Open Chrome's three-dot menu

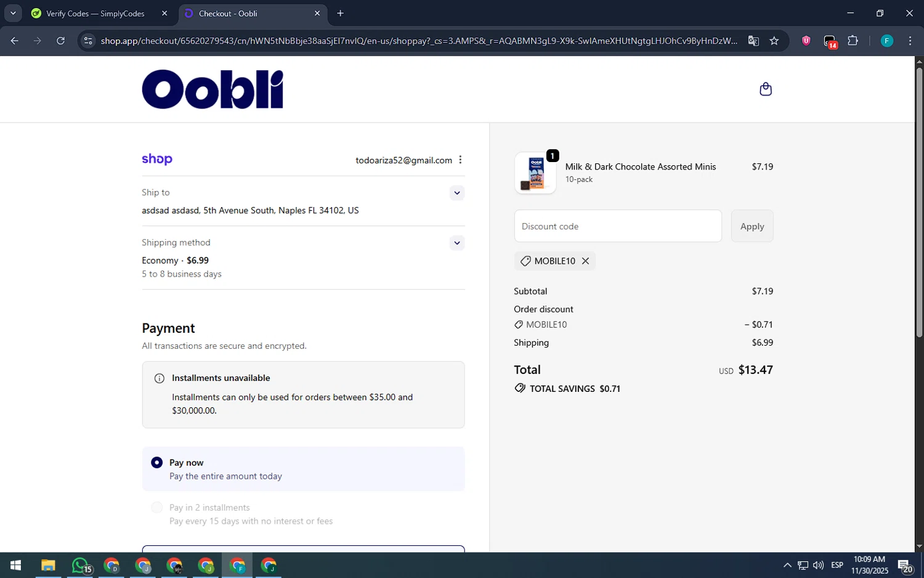[x=910, y=41]
